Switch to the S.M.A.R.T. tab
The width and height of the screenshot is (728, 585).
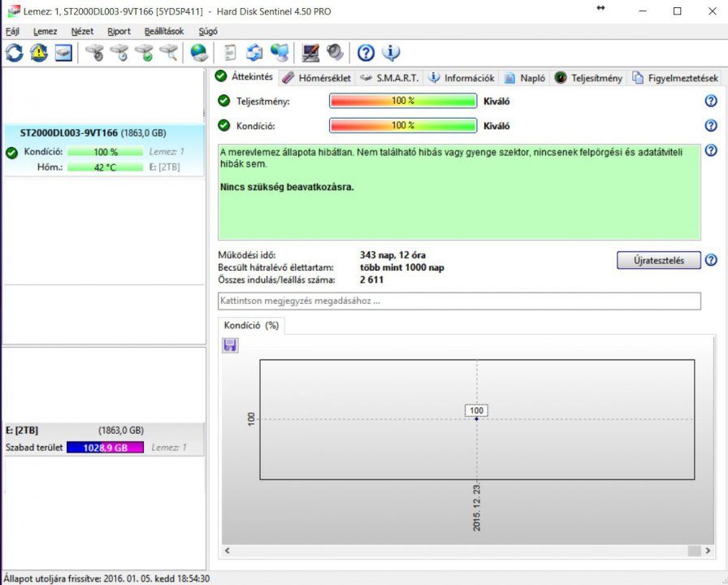point(389,78)
